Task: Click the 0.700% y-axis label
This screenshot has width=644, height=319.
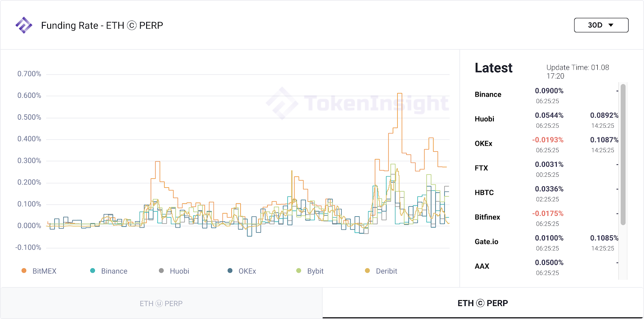Action: [x=29, y=74]
